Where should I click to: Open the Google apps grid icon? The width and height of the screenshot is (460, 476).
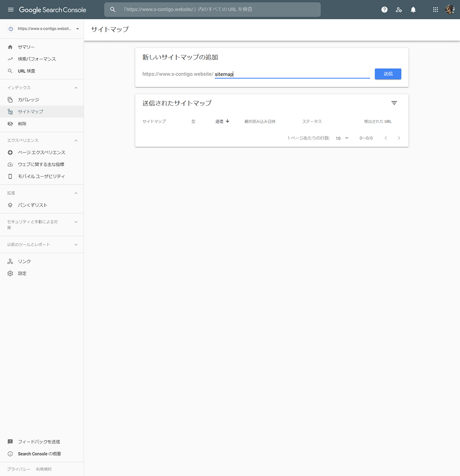tap(435, 9)
